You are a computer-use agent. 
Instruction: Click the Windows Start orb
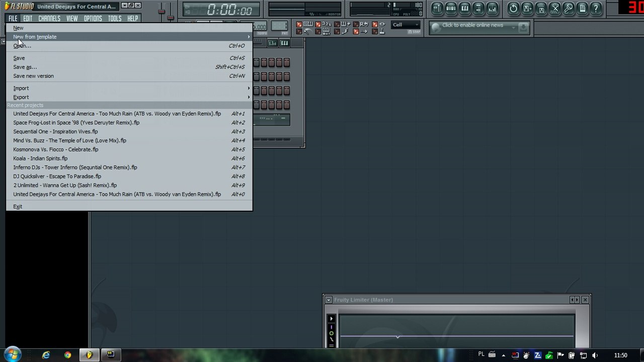tap(12, 355)
